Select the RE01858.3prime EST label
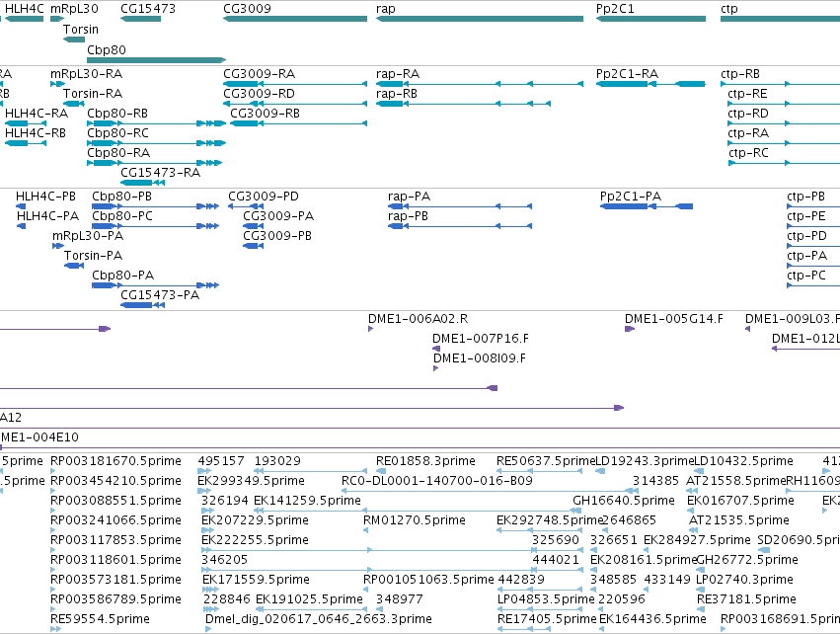The height and width of the screenshot is (634, 840). [425, 461]
